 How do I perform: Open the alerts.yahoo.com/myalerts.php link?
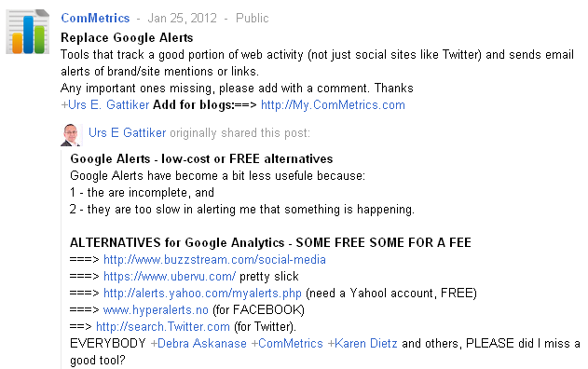pyautogui.click(x=202, y=293)
